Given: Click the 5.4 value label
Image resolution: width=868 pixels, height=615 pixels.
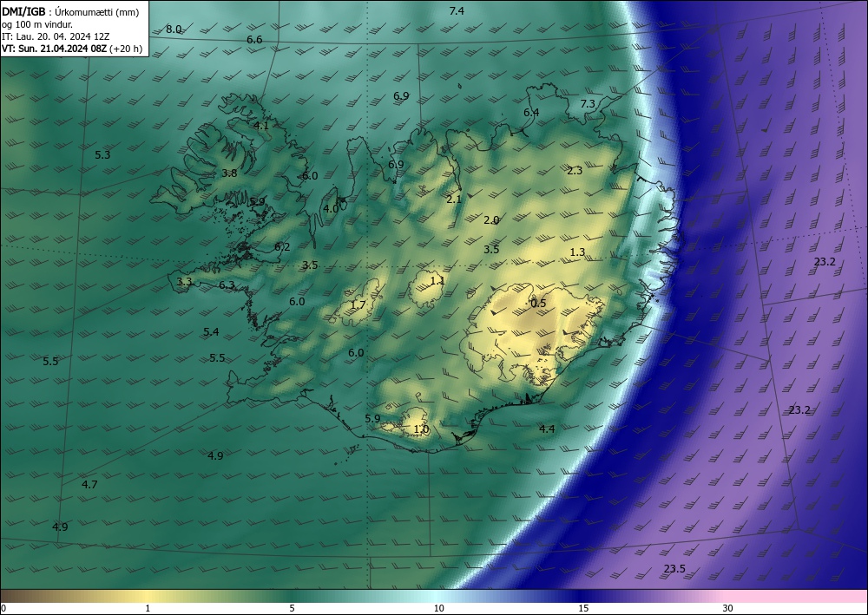Looking at the screenshot, I should tap(211, 332).
